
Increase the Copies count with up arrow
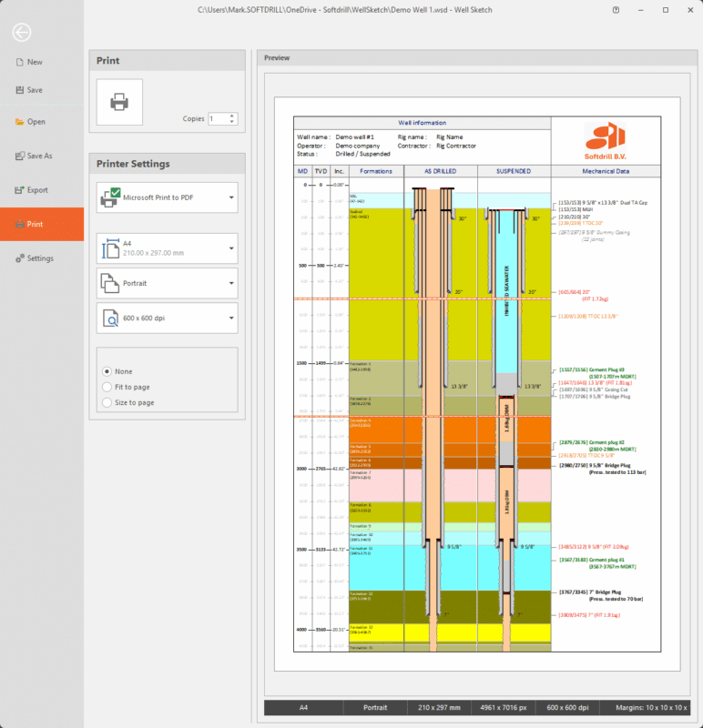pos(232,116)
